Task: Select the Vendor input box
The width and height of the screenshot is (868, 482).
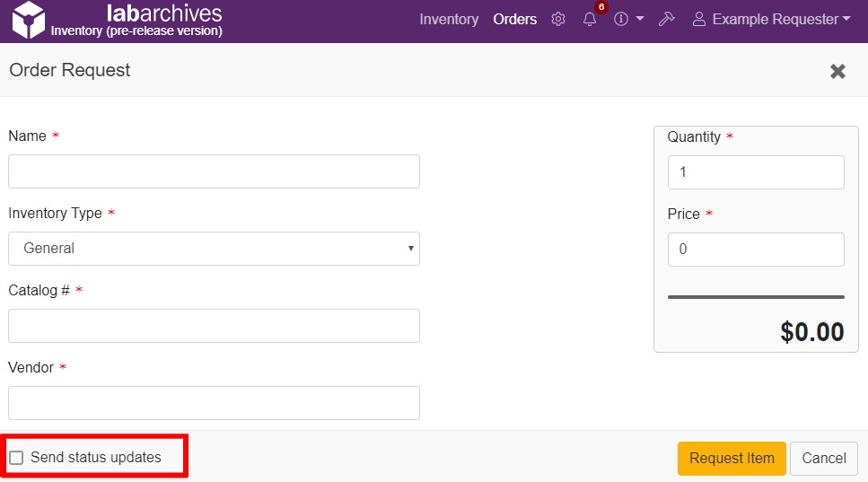Action: pyautogui.click(x=214, y=403)
